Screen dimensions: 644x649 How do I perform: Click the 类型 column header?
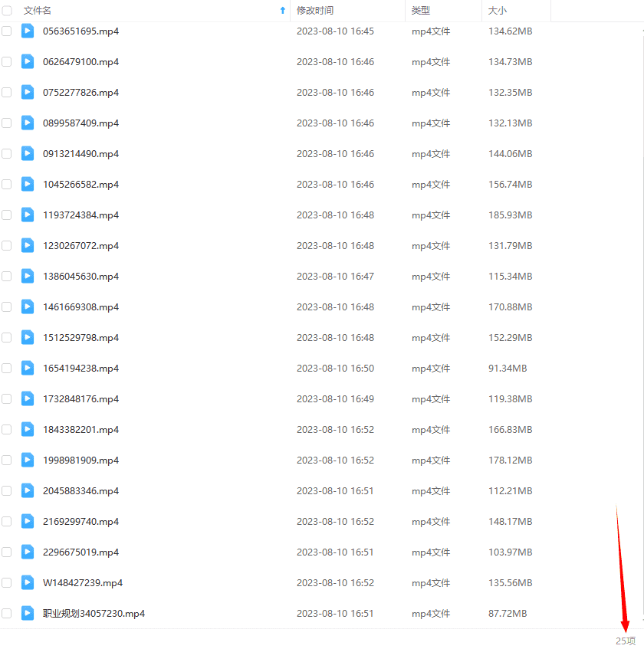pos(421,11)
